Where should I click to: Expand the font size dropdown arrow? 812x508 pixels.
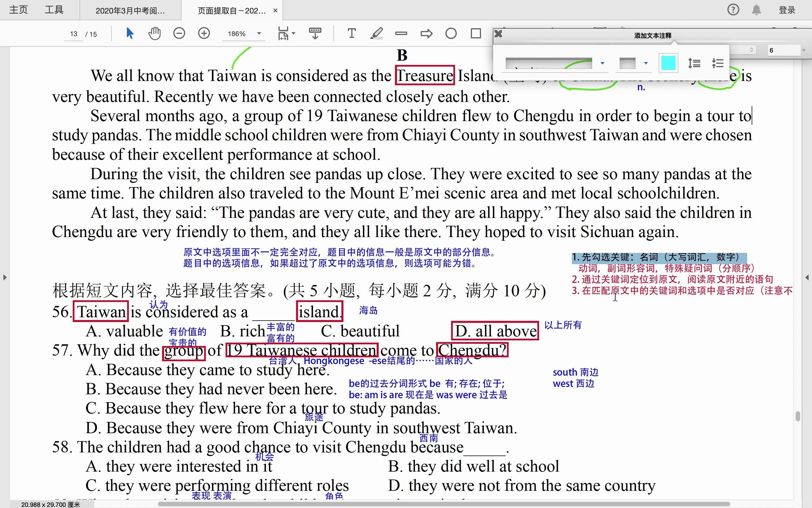pyautogui.click(x=646, y=63)
